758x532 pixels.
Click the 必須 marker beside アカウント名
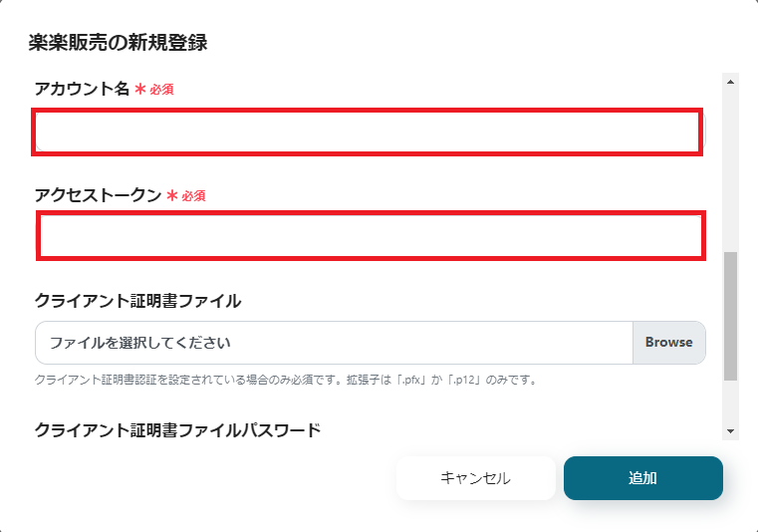tap(162, 90)
